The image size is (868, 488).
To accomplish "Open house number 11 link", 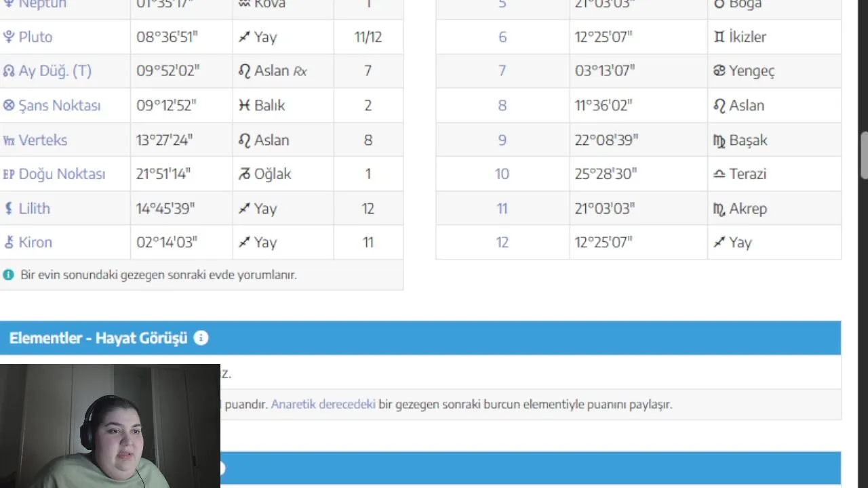I will 502,208.
